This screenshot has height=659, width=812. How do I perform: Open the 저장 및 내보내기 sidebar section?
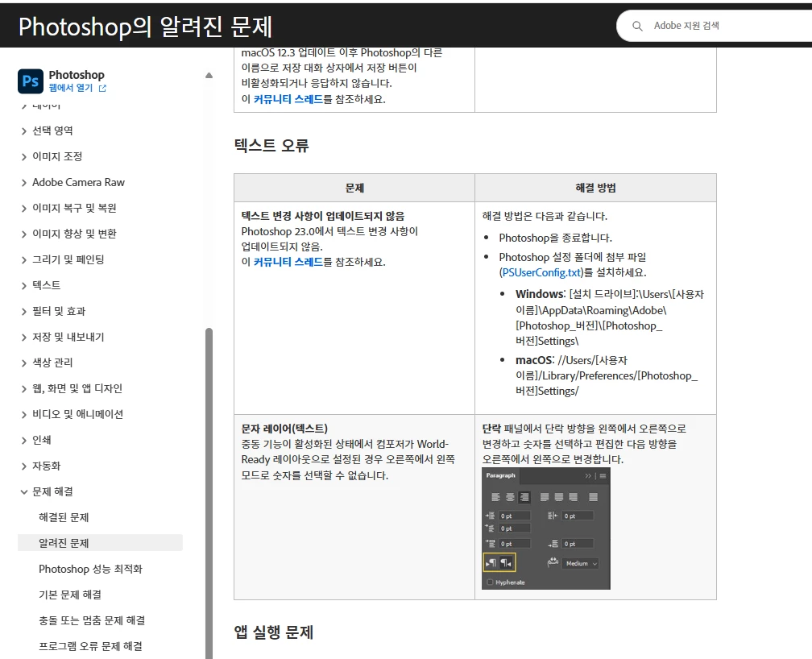tap(68, 338)
